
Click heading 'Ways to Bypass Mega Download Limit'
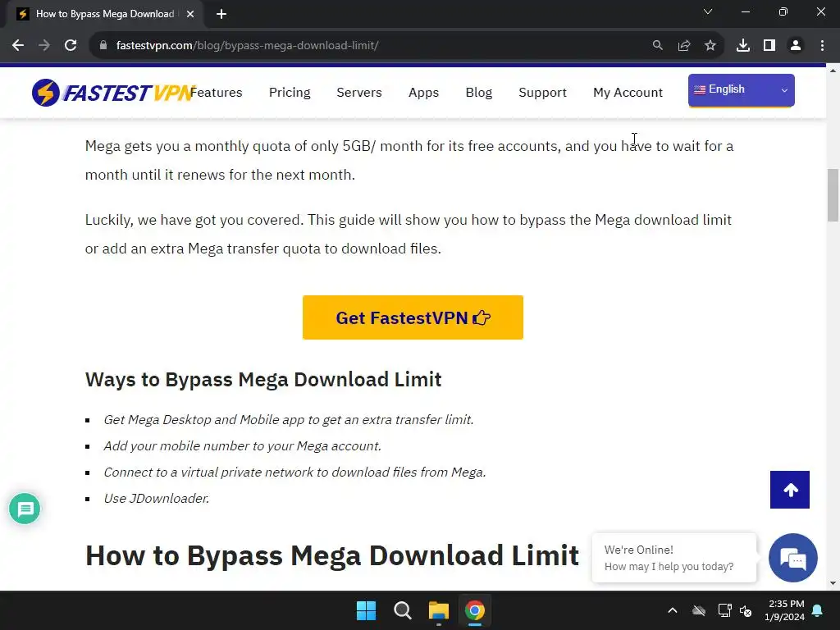(x=263, y=379)
